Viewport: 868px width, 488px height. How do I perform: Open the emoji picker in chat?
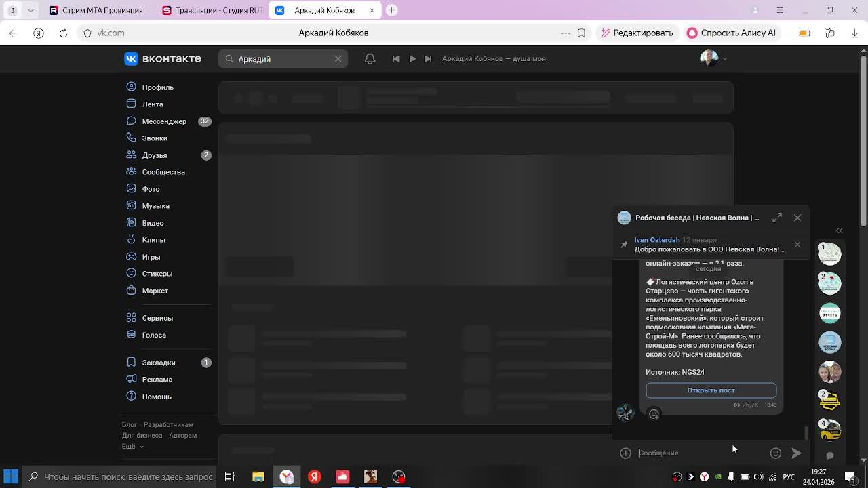[776, 453]
